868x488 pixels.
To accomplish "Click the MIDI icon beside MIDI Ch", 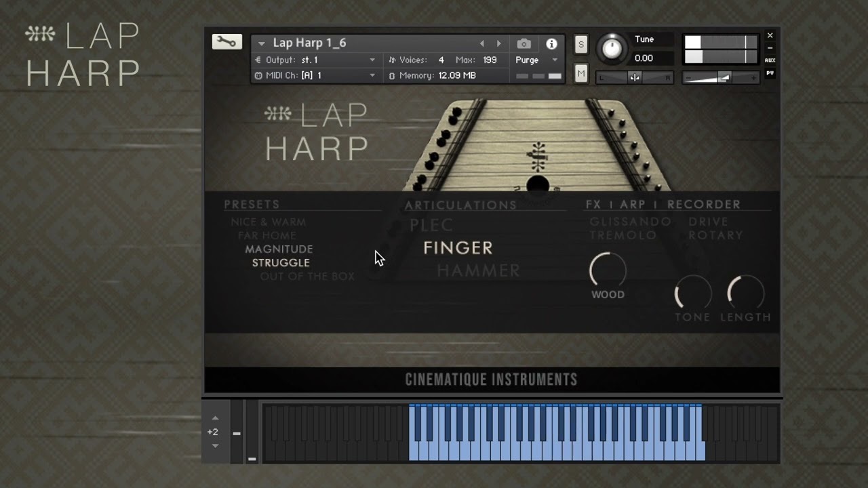I will coord(258,75).
